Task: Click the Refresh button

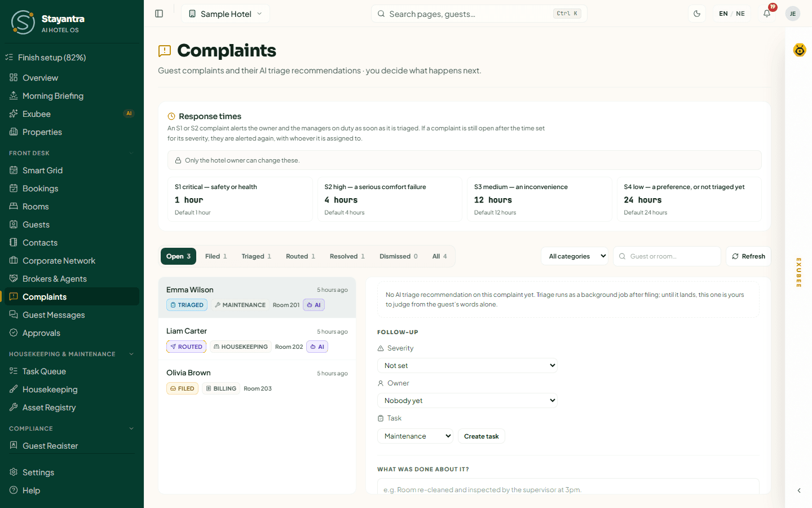Action: coord(748,256)
